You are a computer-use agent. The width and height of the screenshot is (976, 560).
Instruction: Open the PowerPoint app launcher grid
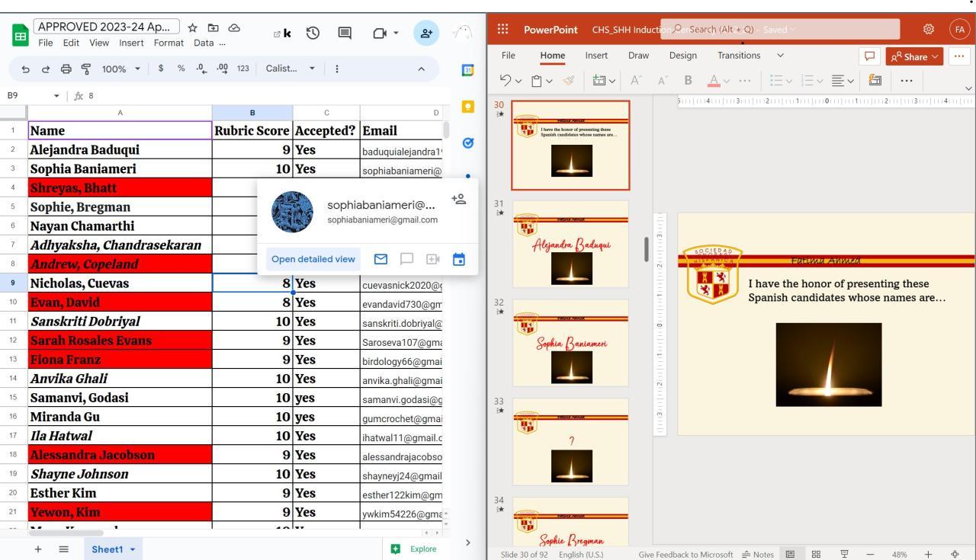click(x=502, y=29)
